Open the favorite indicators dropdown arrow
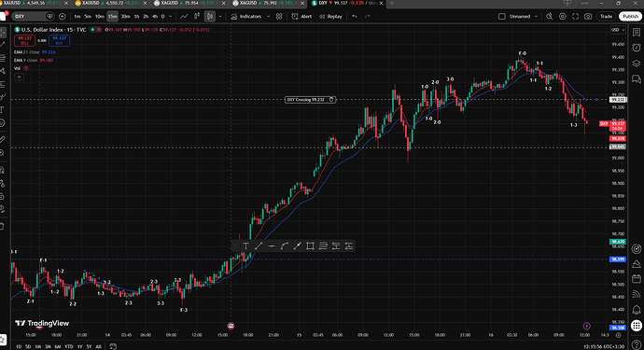 click(x=268, y=17)
